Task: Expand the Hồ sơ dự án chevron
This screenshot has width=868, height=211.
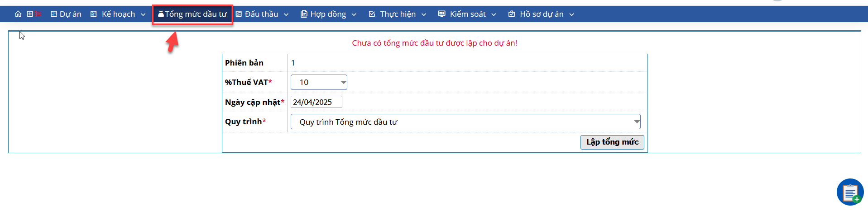Action: click(572, 14)
